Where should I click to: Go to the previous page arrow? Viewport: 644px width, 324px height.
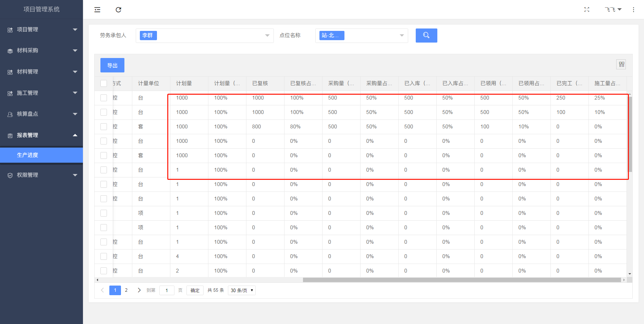[102, 290]
